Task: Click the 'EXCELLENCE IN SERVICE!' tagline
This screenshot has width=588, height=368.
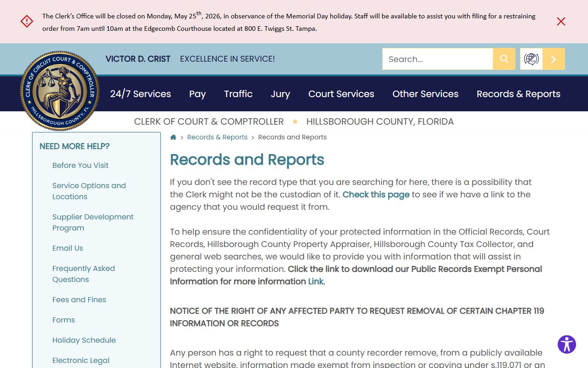Action: point(227,59)
